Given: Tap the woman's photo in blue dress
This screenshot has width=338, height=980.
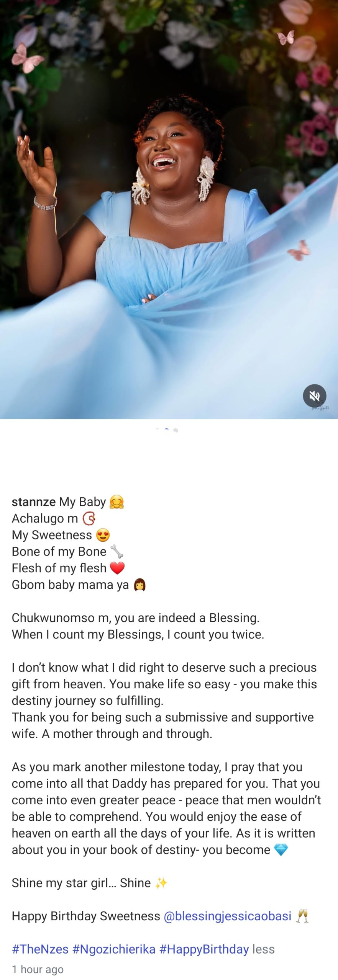Looking at the screenshot, I should [169, 209].
